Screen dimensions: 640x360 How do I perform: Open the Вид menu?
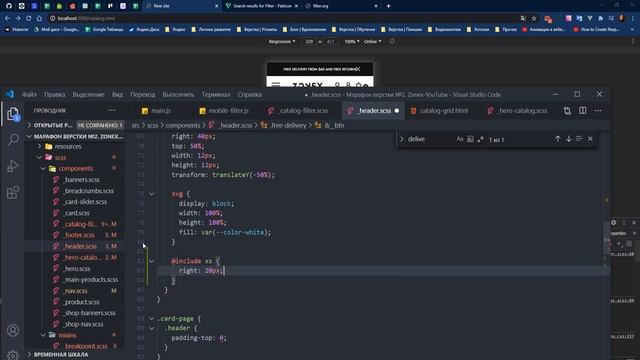118,94
